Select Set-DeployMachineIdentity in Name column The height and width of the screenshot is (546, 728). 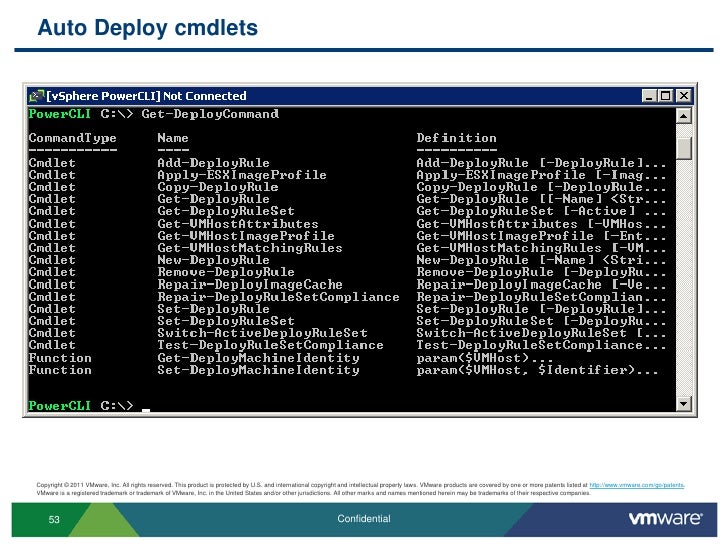[258, 370]
